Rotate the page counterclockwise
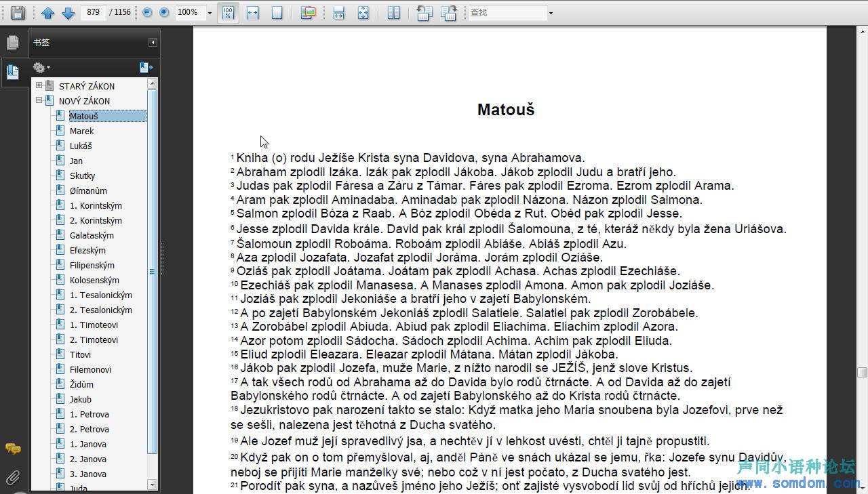This screenshot has width=868, height=494. tap(425, 12)
